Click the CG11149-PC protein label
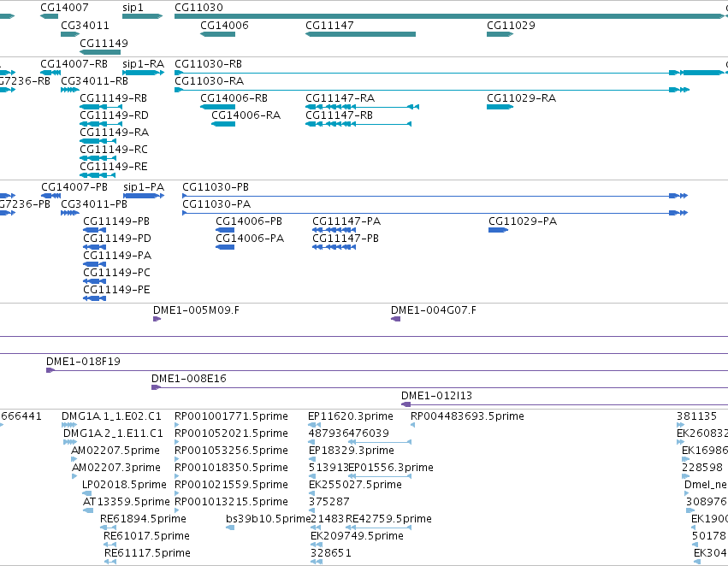 click(116, 273)
